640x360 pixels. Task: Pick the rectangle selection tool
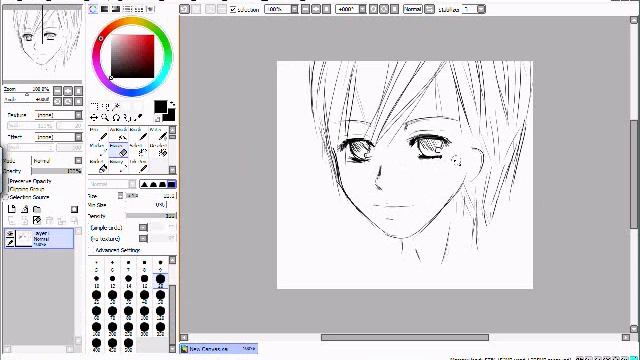point(94,107)
